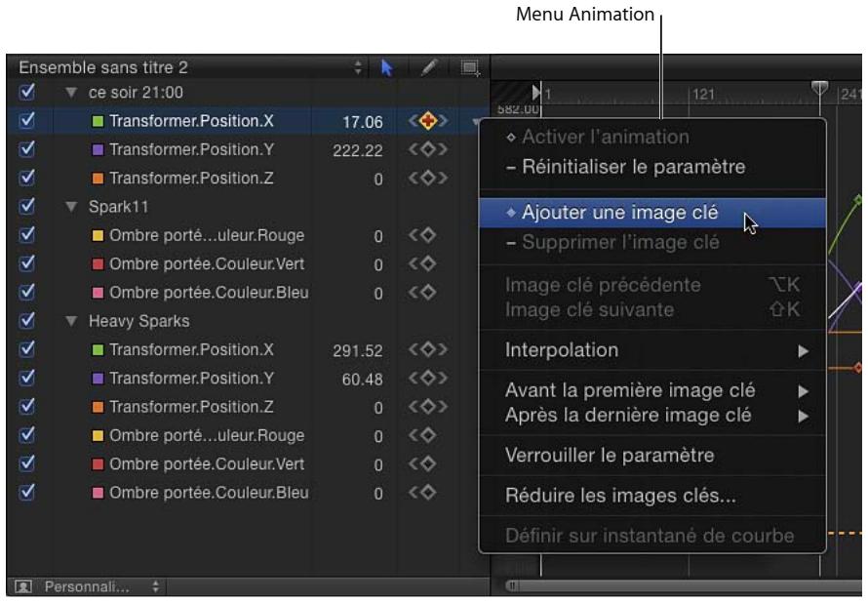Click keyframe diamond for Heavy Sparks Couleur.Bleu

[428, 493]
